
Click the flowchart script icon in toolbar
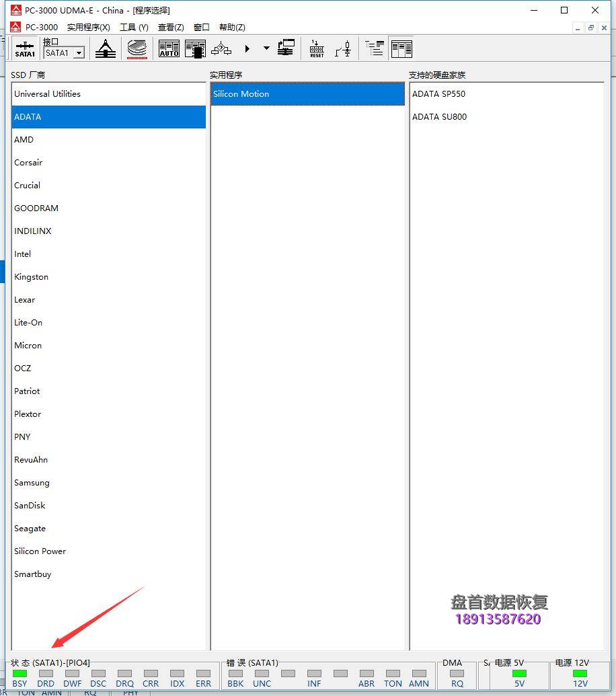coord(221,49)
